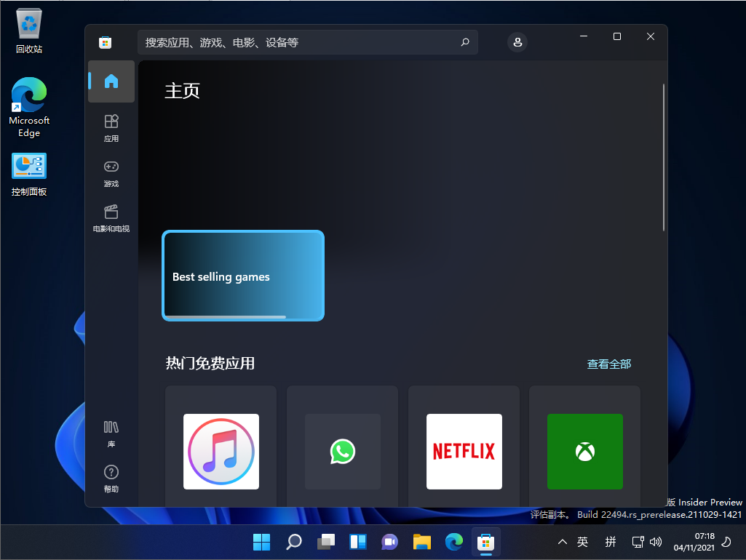Open the clock and date flyout
The height and width of the screenshot is (560, 746).
point(694,542)
